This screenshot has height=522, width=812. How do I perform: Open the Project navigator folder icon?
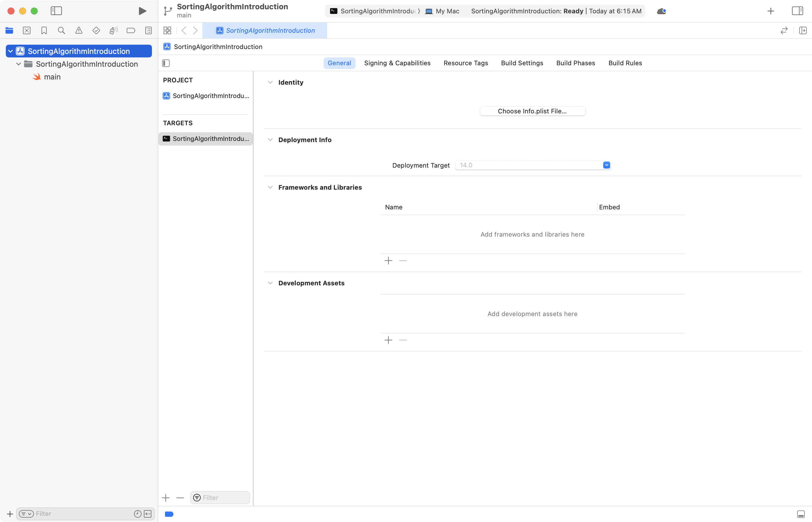pyautogui.click(x=9, y=30)
